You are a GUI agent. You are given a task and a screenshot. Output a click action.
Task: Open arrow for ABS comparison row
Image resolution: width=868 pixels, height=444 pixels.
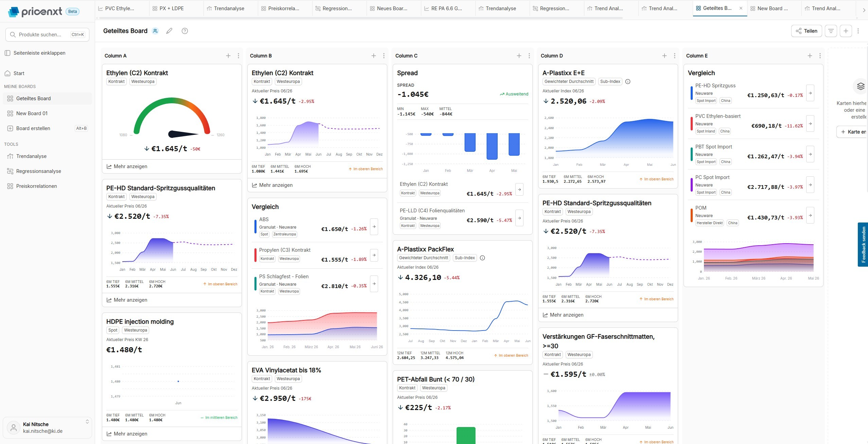pos(374,227)
